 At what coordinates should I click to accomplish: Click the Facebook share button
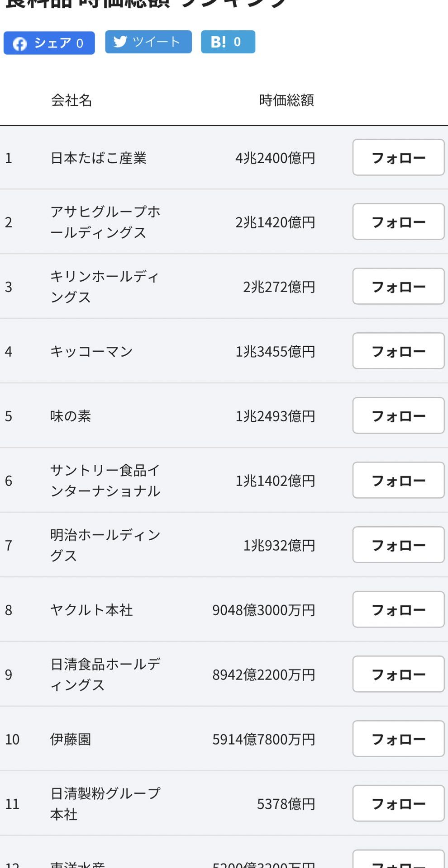click(49, 43)
